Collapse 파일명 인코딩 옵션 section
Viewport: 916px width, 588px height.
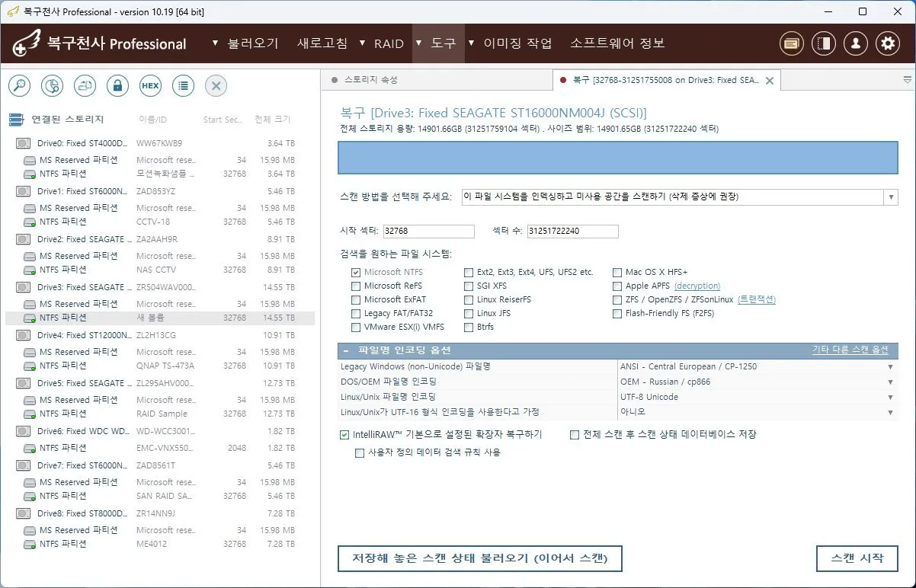tap(346, 350)
